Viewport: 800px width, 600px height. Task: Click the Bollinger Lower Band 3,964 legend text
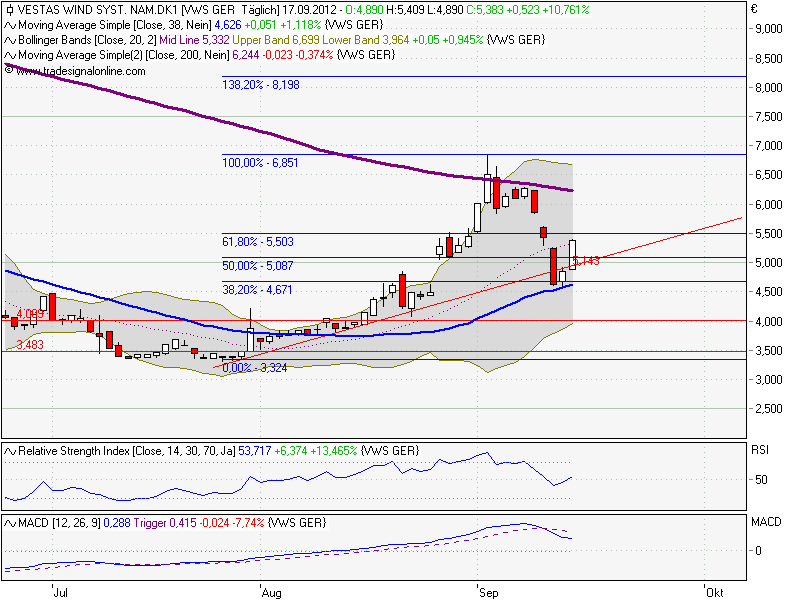[366, 40]
